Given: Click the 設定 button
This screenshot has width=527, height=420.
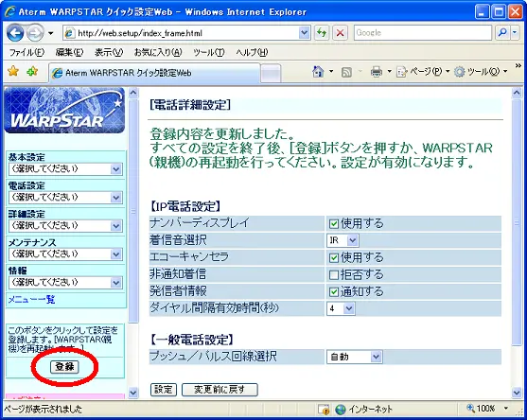Looking at the screenshot, I should point(164,390).
